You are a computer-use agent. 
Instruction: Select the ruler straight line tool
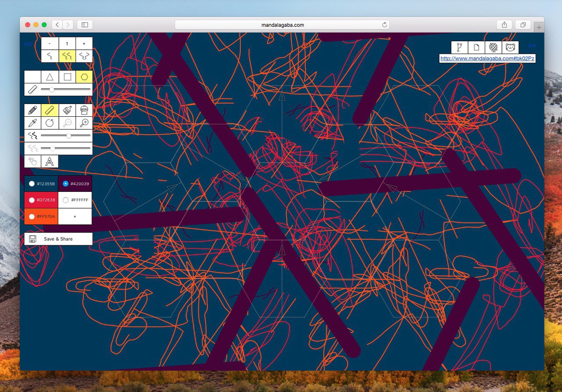pyautogui.click(x=50, y=110)
